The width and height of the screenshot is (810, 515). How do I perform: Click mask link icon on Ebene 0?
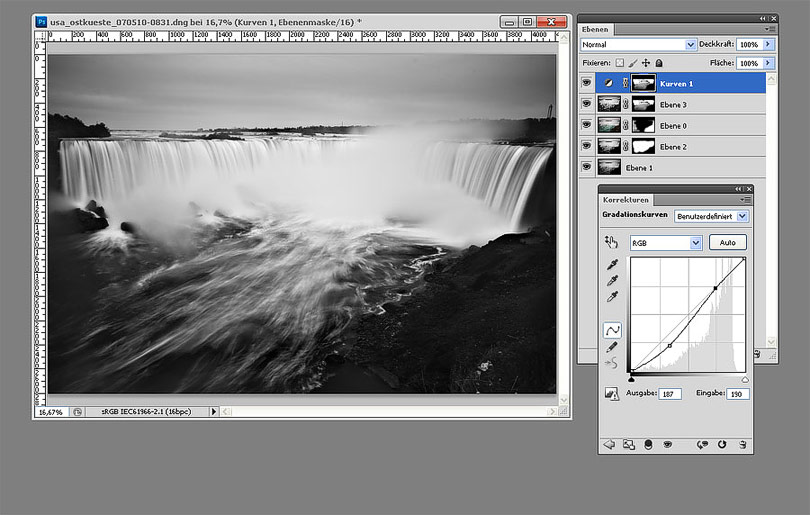tap(626, 126)
